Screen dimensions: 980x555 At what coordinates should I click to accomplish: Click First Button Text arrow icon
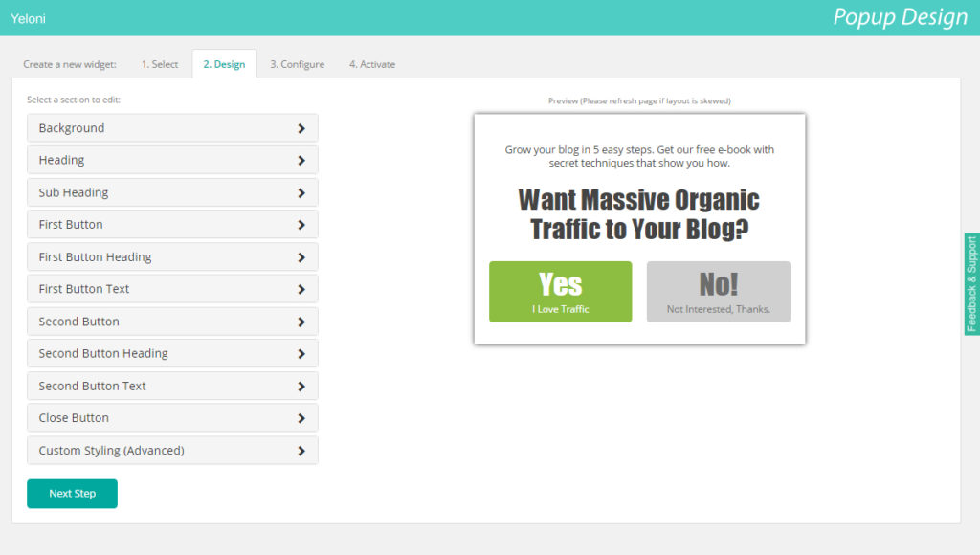coord(301,289)
